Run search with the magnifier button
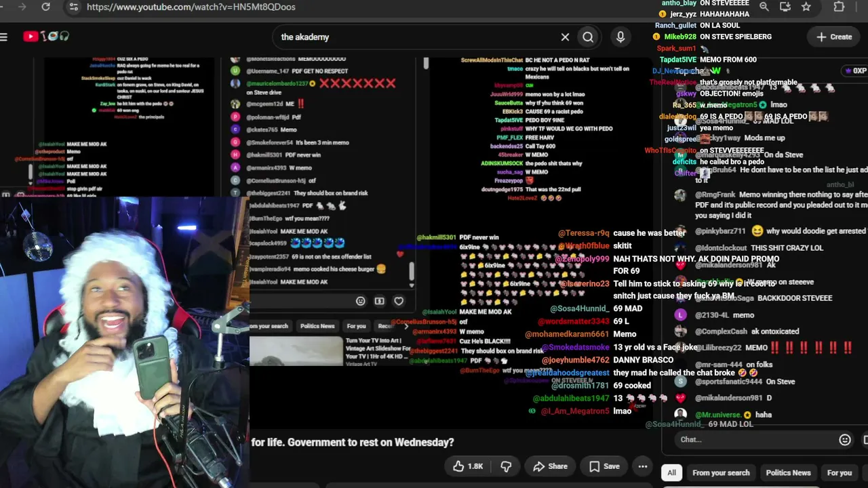 [x=588, y=37]
